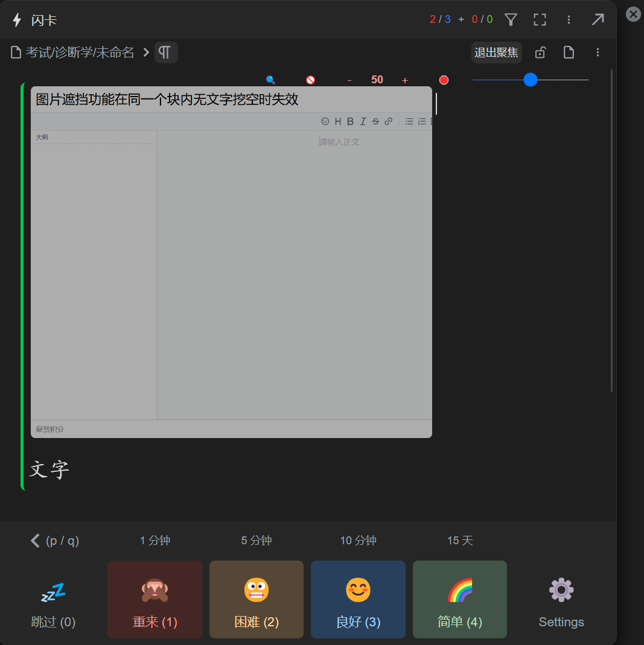
Task: Click the pilcrow ¶ paragraph toggle
Action: click(166, 52)
